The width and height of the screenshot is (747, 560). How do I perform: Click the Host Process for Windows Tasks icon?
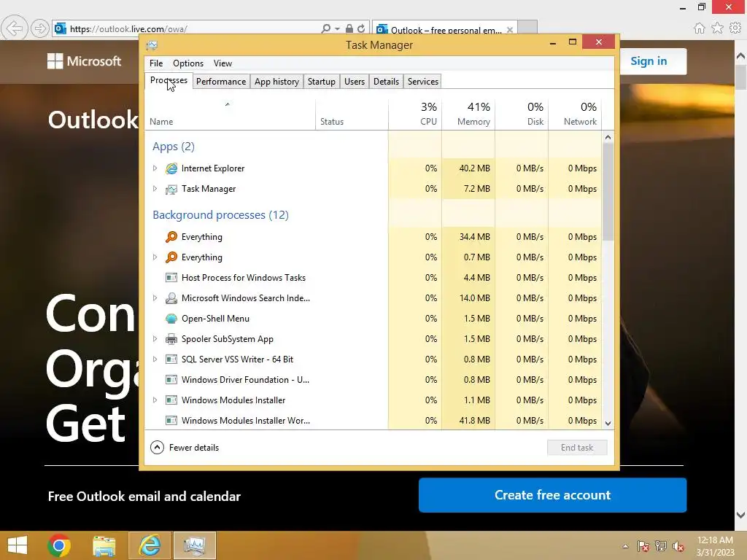171,278
